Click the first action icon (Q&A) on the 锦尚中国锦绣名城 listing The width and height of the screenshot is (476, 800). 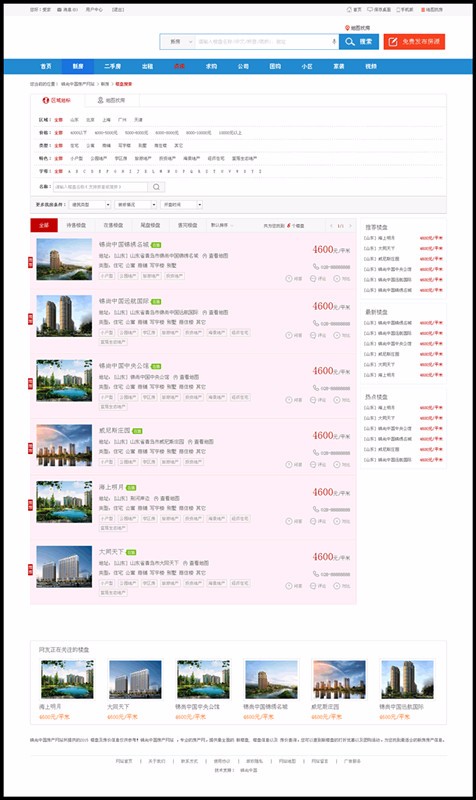click(289, 279)
